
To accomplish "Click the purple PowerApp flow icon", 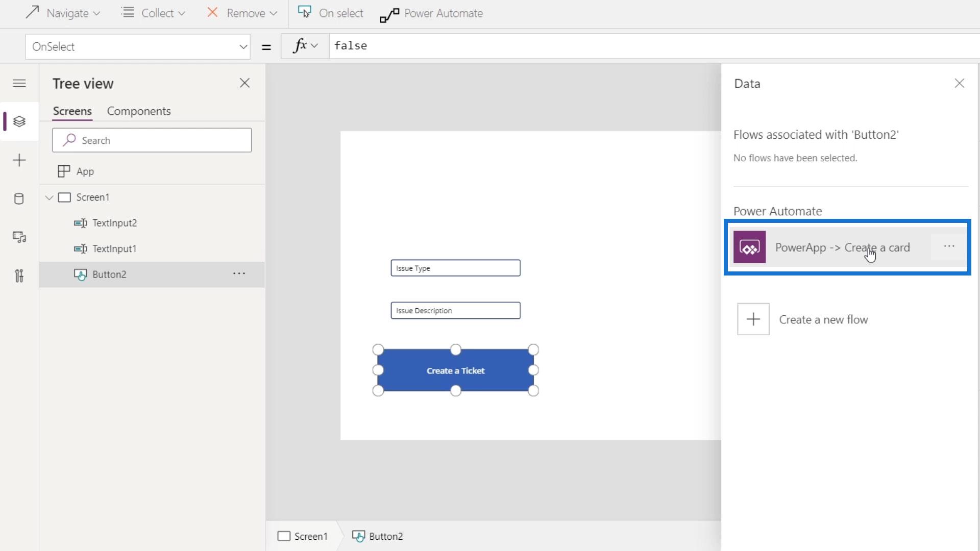I will (749, 247).
